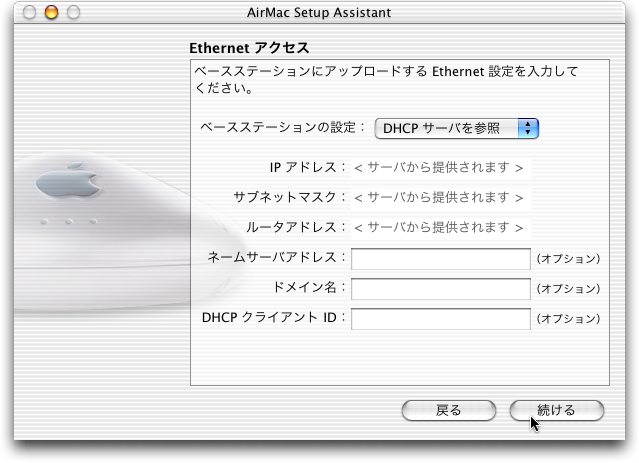Click the 戻る (Back) button

coord(449,410)
